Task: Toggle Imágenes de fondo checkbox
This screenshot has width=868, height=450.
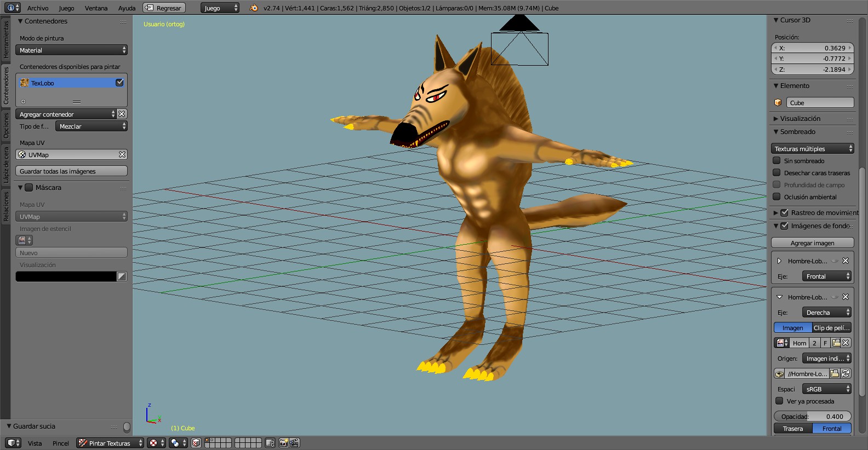Action: pos(784,226)
